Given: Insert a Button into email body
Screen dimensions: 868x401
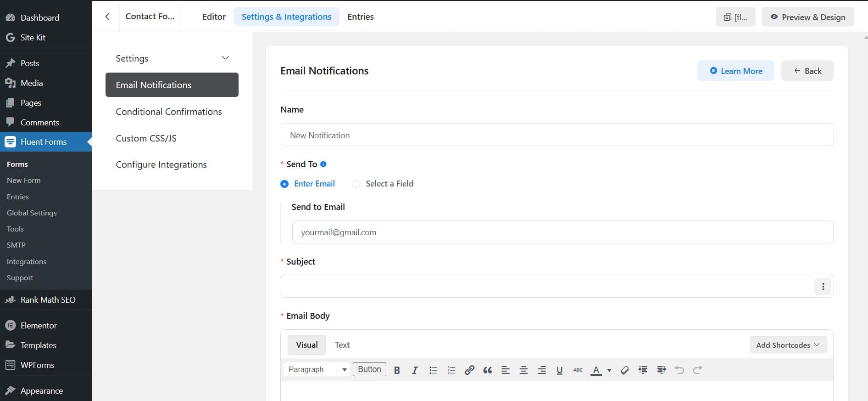Looking at the screenshot, I should tap(369, 369).
